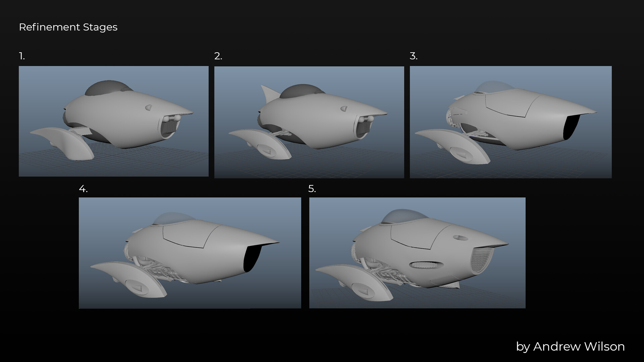Click the black front opening in stage 4
Screen dimensions: 644x362
253,258
